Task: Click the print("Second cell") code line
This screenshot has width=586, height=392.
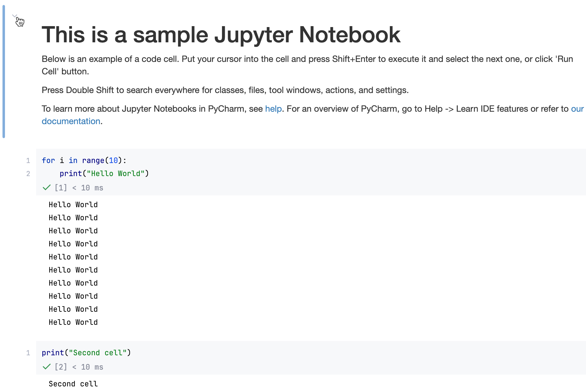Action: click(x=86, y=352)
